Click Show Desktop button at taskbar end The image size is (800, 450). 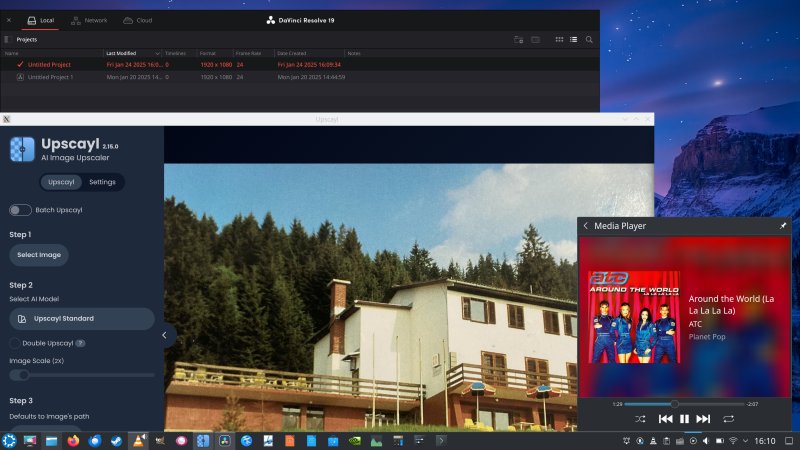pyautogui.click(x=789, y=441)
